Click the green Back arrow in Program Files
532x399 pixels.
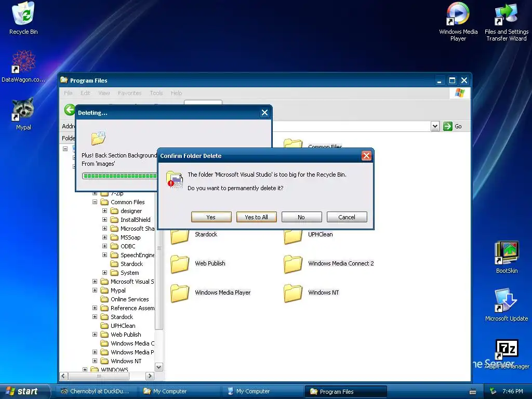70,110
